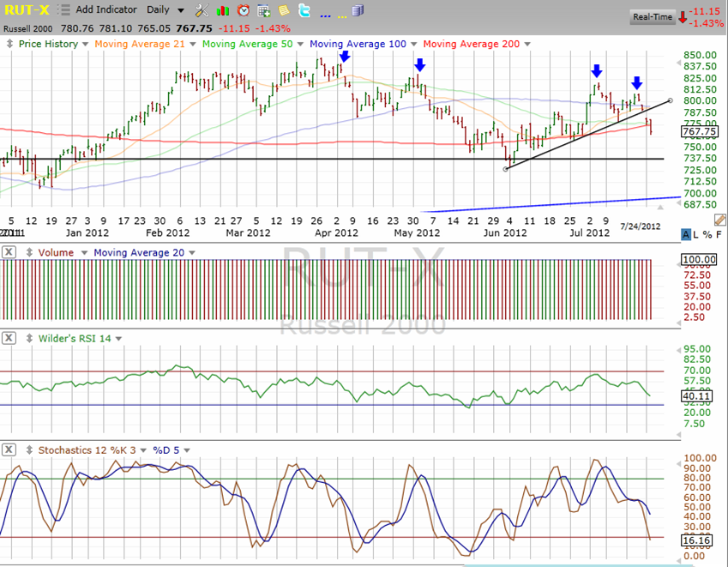Enable the A arithmetic scale toggle

(686, 234)
